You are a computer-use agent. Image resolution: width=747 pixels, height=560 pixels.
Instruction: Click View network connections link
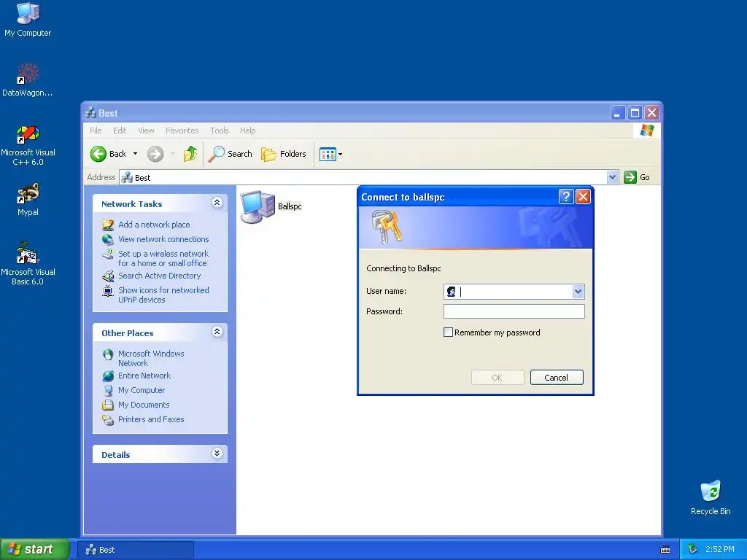click(163, 239)
